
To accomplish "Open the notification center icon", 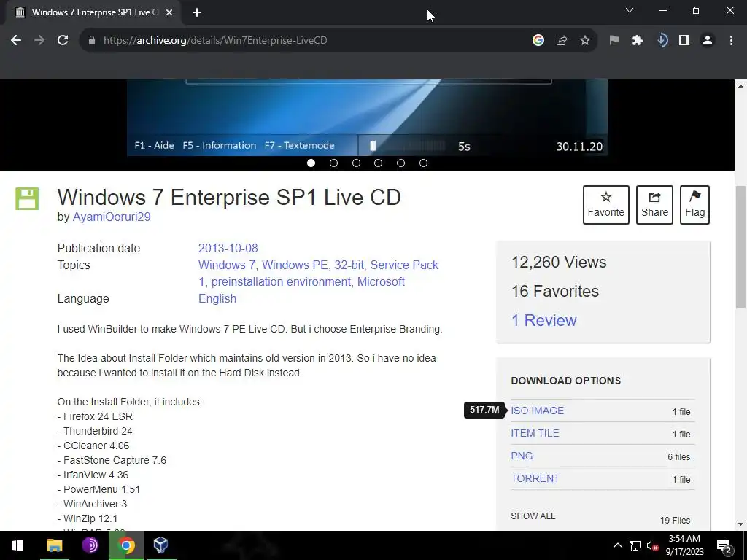I will (724, 546).
